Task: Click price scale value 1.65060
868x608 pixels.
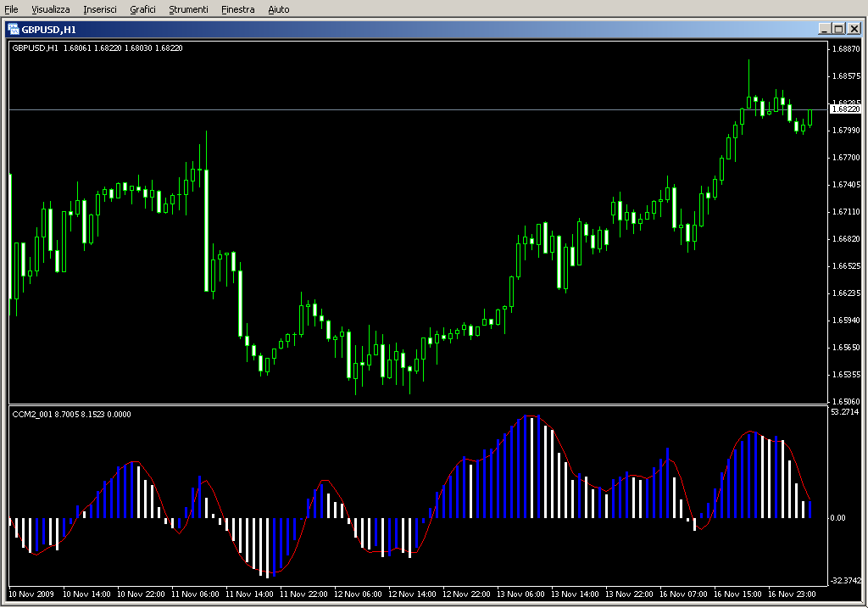Action: tap(847, 401)
